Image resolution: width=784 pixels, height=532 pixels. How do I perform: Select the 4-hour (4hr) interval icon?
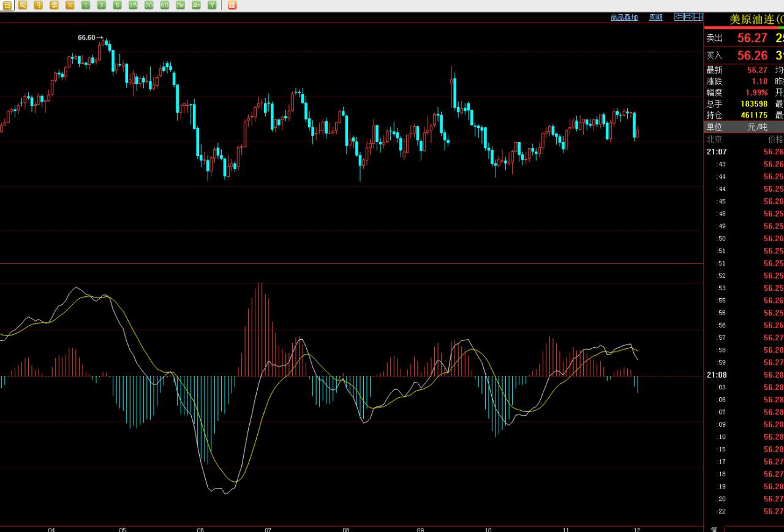coord(196,5)
